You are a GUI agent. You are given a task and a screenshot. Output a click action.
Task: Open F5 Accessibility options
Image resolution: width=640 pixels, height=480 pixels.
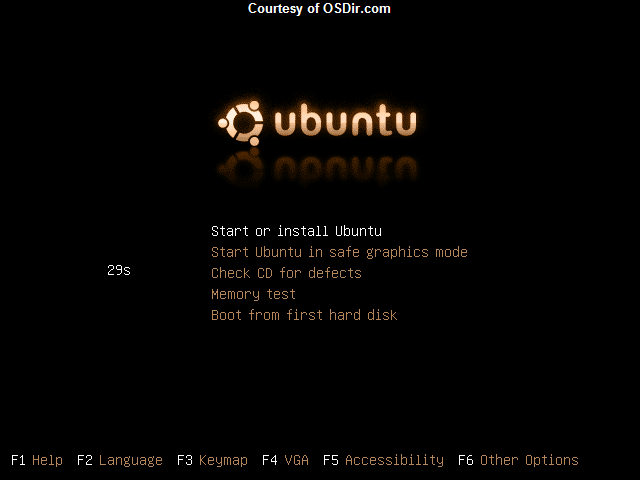tap(383, 460)
